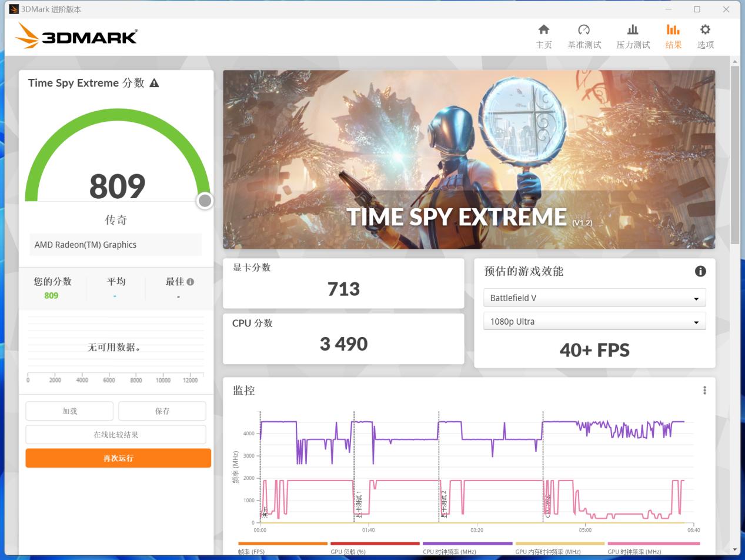Click the 显卡分数 713 score card

click(x=343, y=283)
